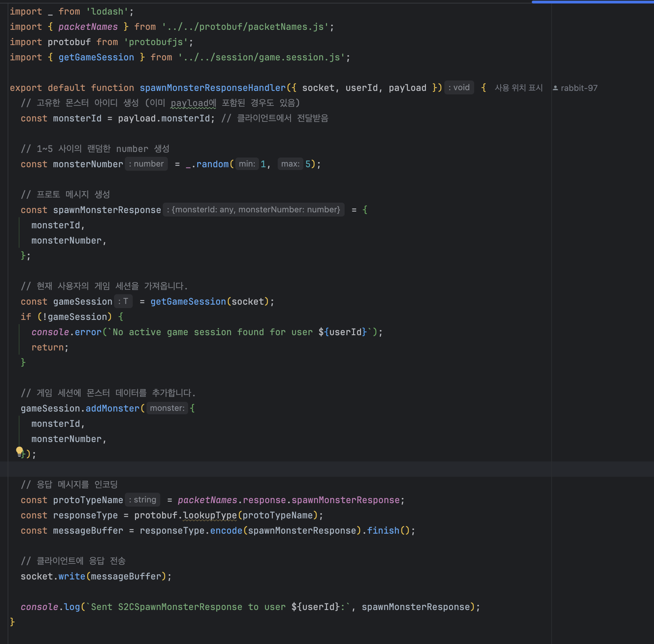This screenshot has width=654, height=644.
Task: Click the ': T' hint after gameSession
Action: [123, 301]
